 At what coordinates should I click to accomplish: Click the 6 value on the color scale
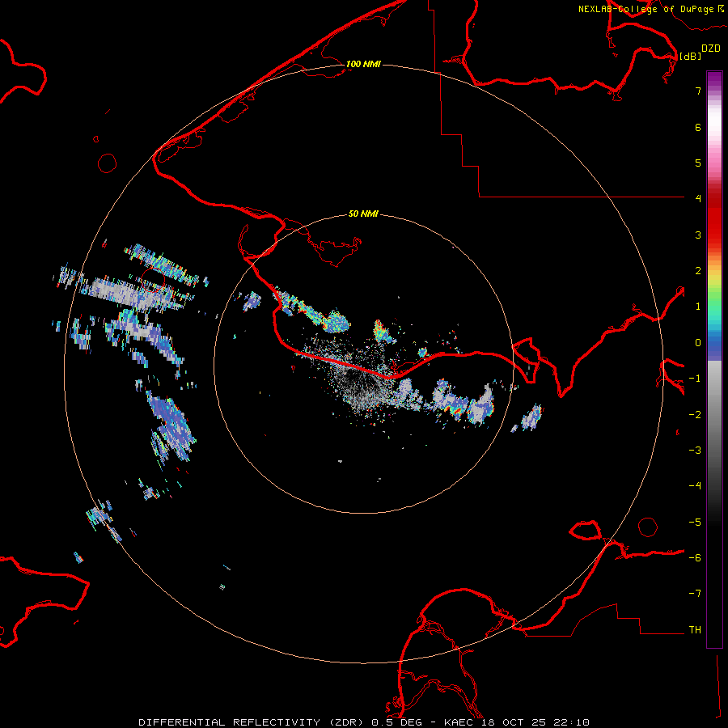click(x=698, y=127)
